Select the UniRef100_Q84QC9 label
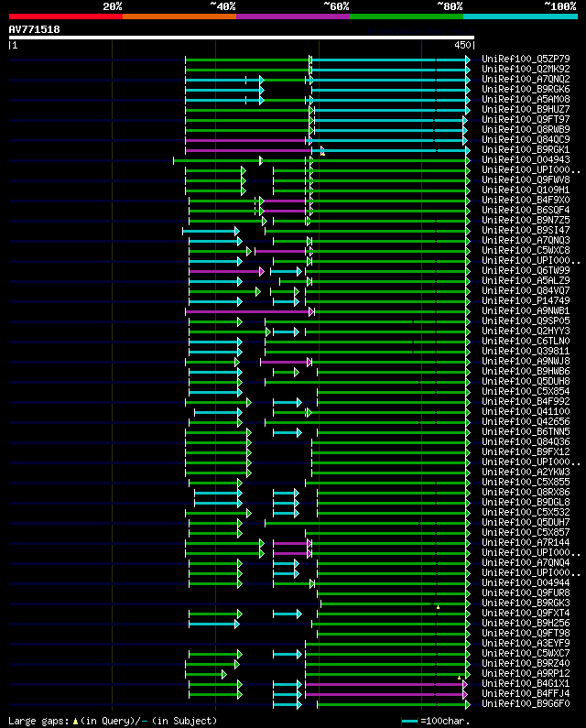Viewport: 586px width, 728px height. pos(526,139)
